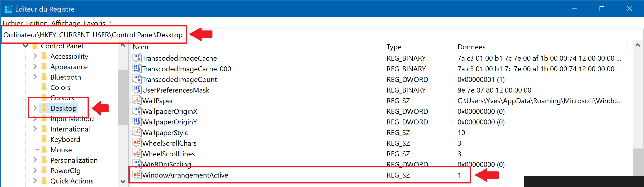644x187 pixels.
Task: Click the registry path address bar
Action: pyautogui.click(x=322, y=35)
